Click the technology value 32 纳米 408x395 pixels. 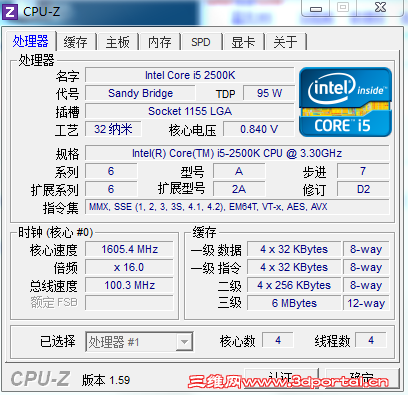pyautogui.click(x=113, y=129)
